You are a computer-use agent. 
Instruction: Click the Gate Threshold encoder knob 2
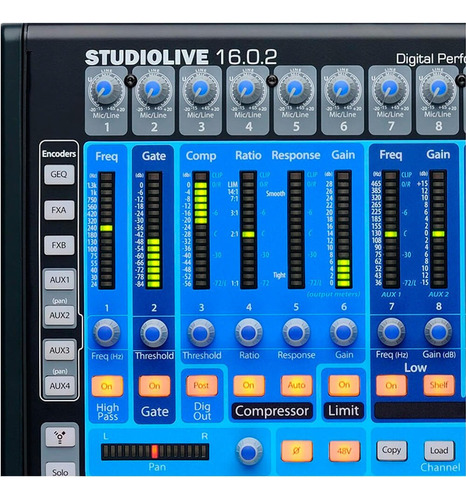click(x=154, y=333)
